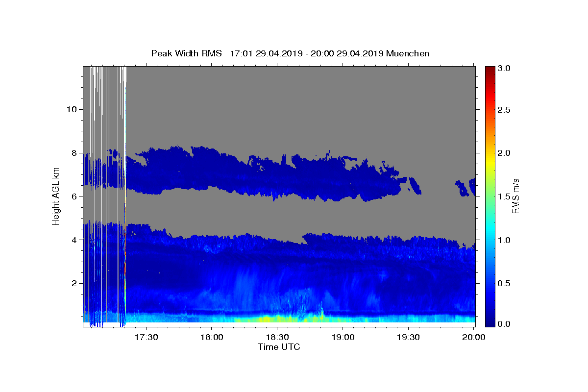Click the dark blue bottom of the colorbar
This screenshot has height=392, width=588.
[490, 321]
